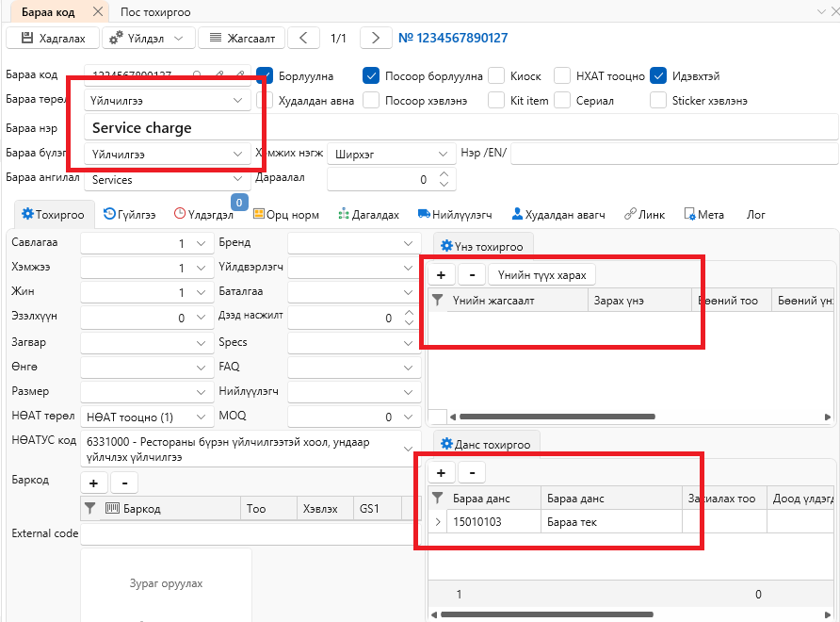Sort by the Зарах үнэ column header
The width and height of the screenshot is (840, 622).
[x=639, y=301]
